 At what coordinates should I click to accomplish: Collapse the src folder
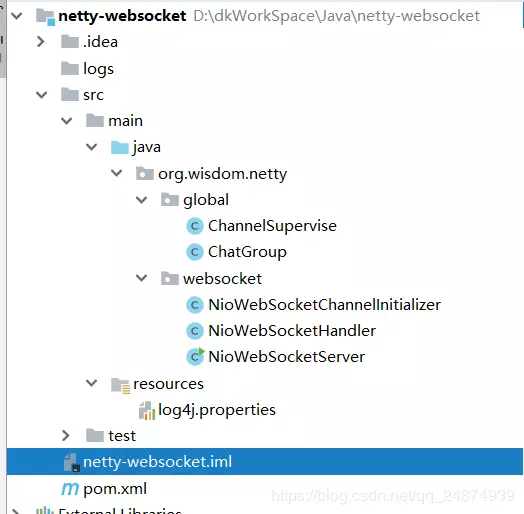(x=41, y=95)
